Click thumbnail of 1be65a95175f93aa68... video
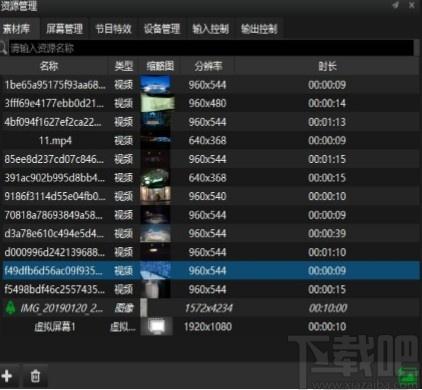This screenshot has width=422, height=390. (x=156, y=85)
